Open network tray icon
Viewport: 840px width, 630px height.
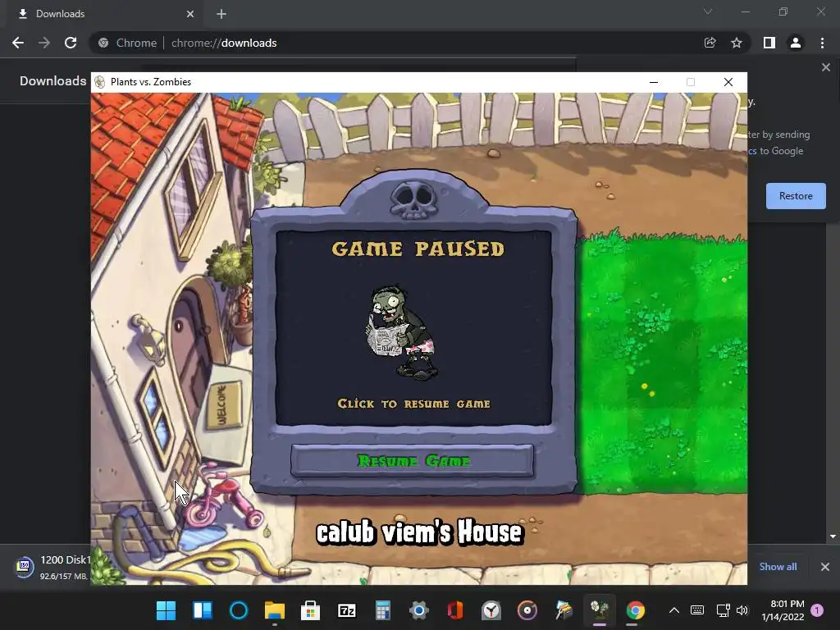(x=724, y=610)
